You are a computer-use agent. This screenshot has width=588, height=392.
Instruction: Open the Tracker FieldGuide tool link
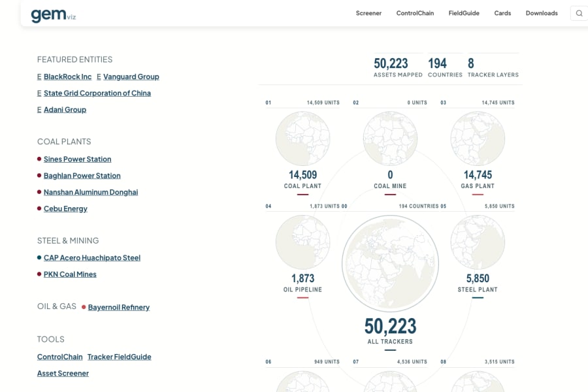[120, 357]
